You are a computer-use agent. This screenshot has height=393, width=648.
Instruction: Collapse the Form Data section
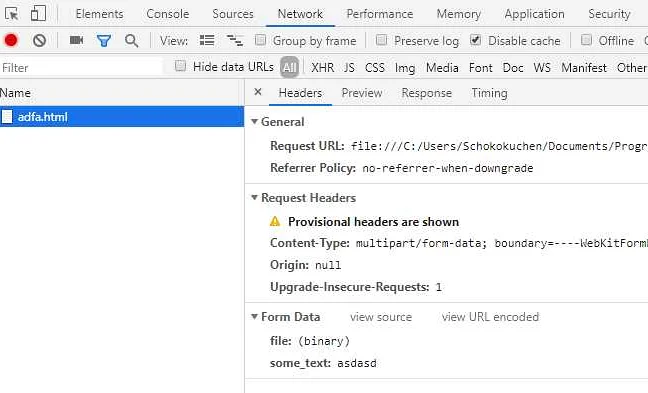coord(255,317)
